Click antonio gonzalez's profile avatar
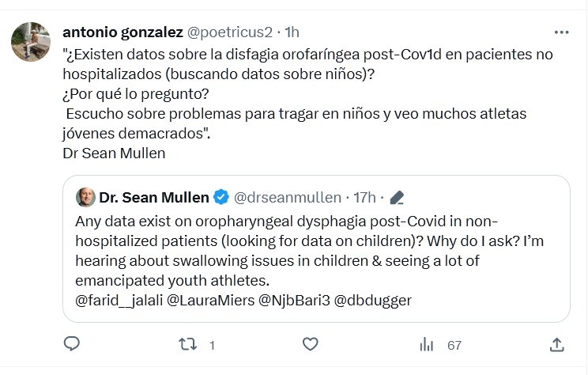The width and height of the screenshot is (588, 375). 29,41
